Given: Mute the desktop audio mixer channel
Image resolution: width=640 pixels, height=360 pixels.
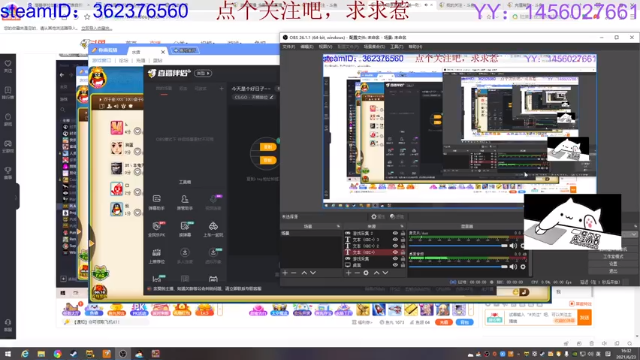Looking at the screenshot, I should tap(513, 267).
